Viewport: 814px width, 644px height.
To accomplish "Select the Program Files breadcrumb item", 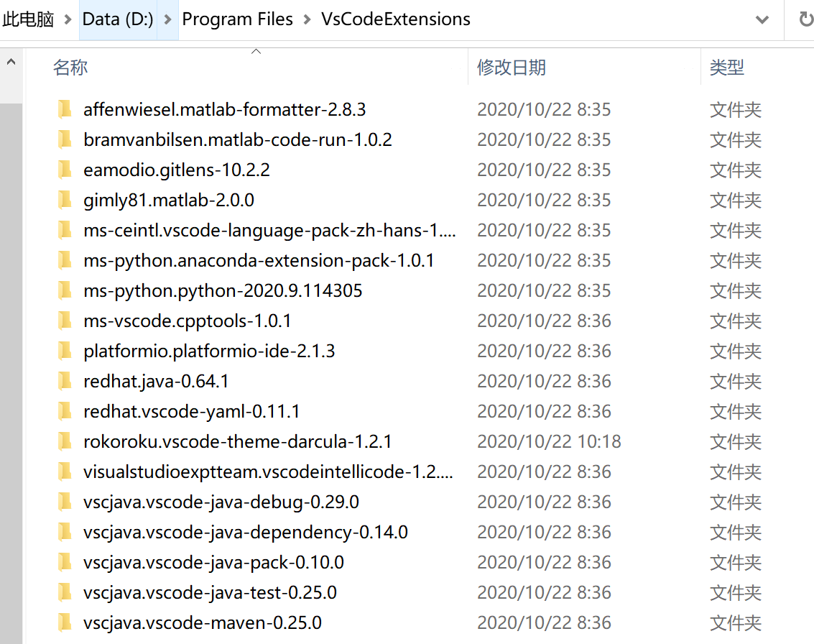I will tap(238, 19).
